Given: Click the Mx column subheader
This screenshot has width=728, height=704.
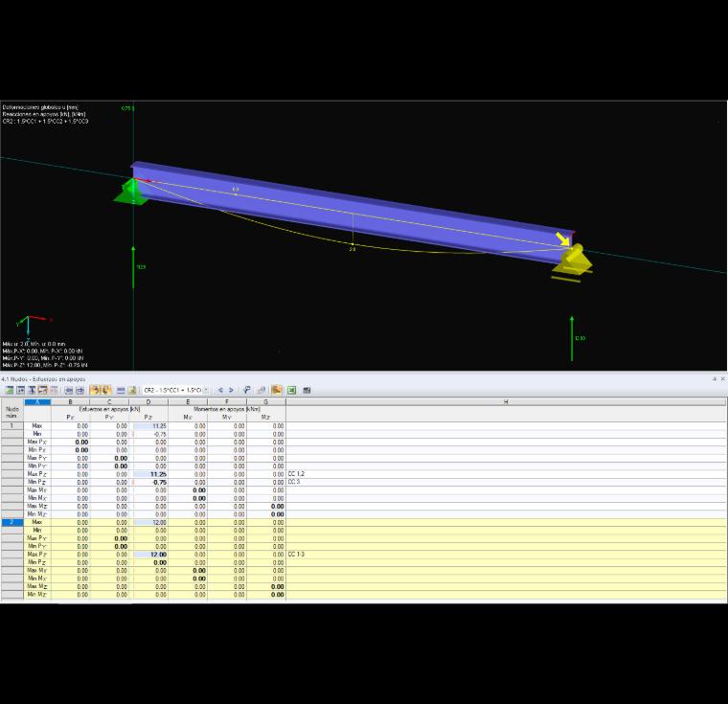Looking at the screenshot, I should (188, 417).
